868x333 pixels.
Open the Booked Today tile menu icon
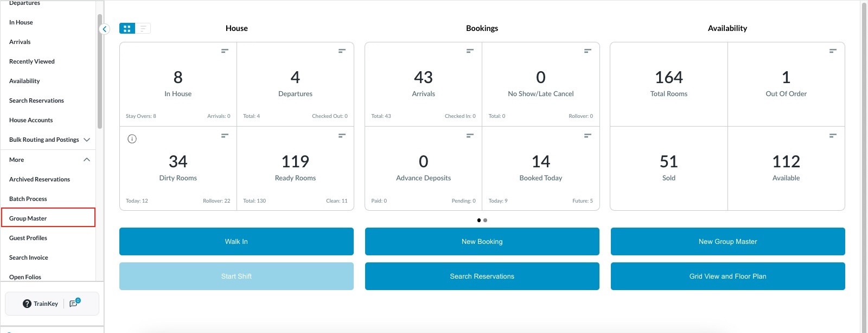(x=587, y=136)
